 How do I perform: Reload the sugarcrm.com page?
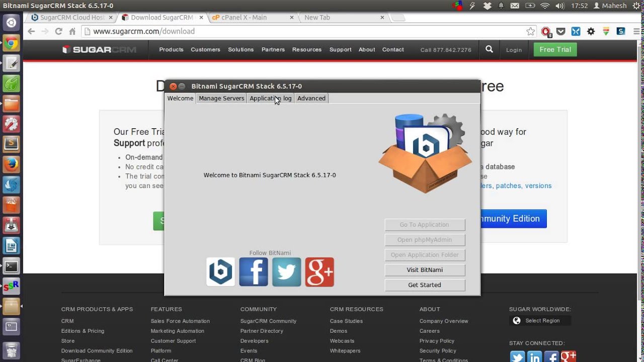(x=58, y=31)
